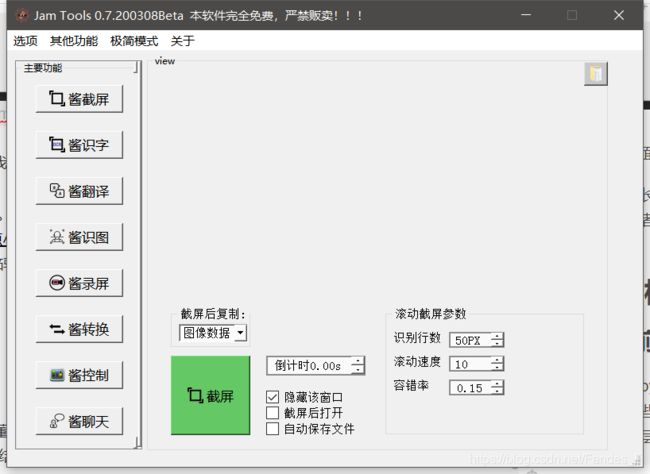Enable the 自动保存文件 checkbox

[272, 428]
